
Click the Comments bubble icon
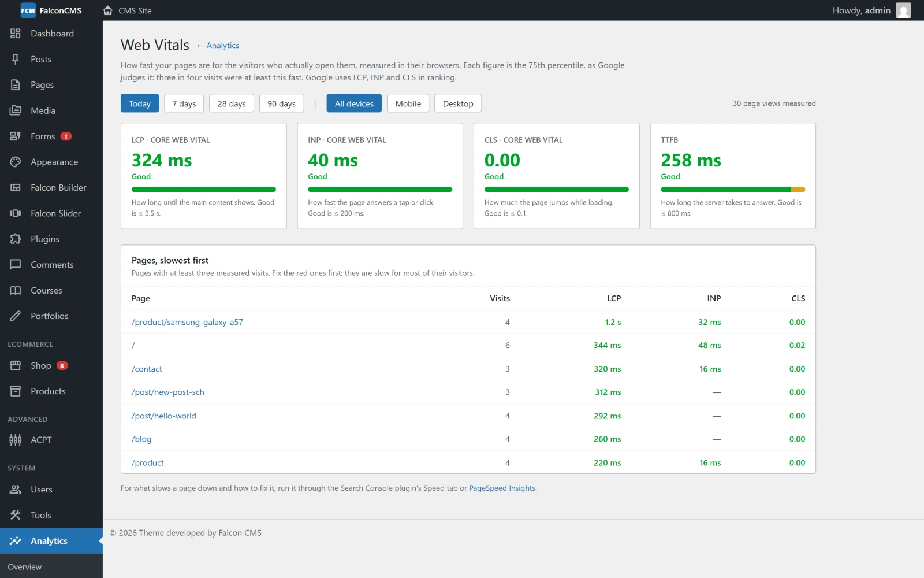point(16,265)
